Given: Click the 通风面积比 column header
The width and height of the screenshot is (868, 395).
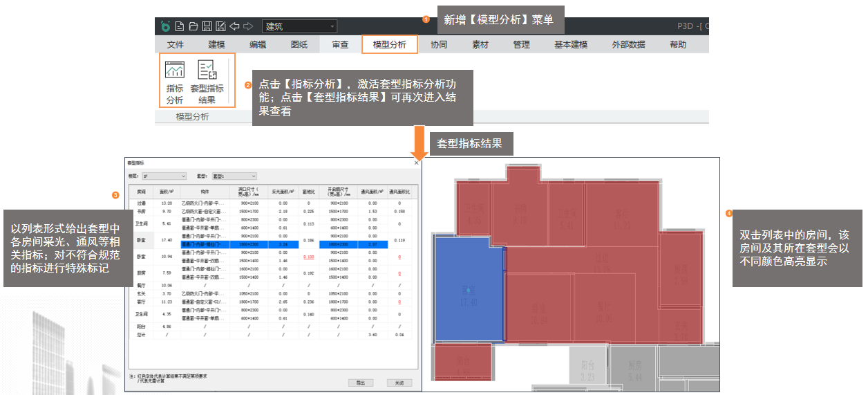Looking at the screenshot, I should tap(399, 192).
